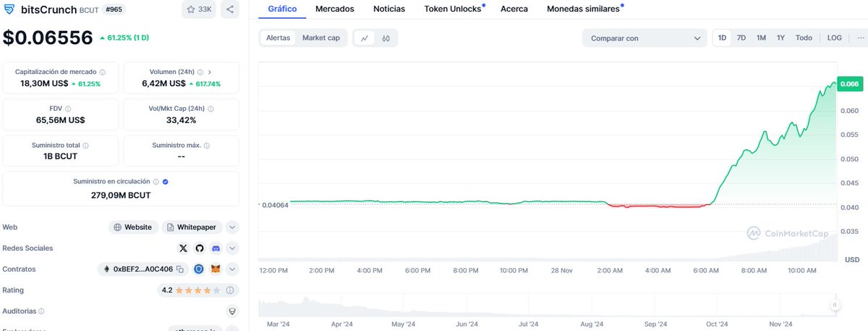Select the 7D time range
Image resolution: width=868 pixels, height=331 pixels.
pyautogui.click(x=741, y=38)
